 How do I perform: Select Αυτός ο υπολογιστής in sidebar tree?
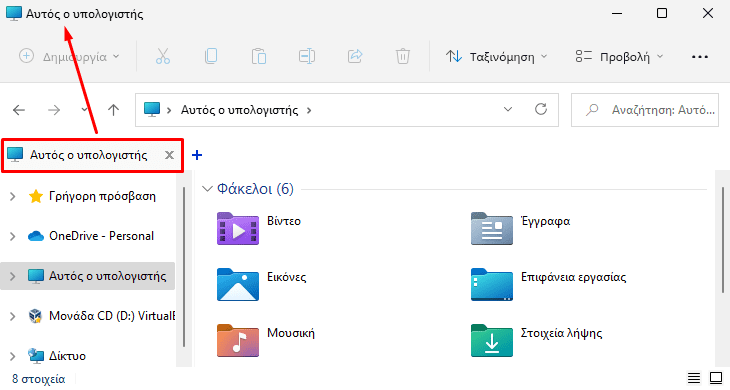pos(108,276)
